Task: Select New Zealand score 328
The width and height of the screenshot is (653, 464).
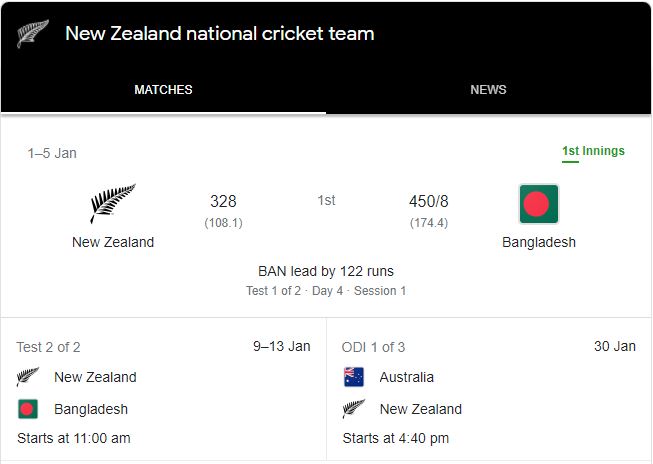Action: (x=223, y=201)
